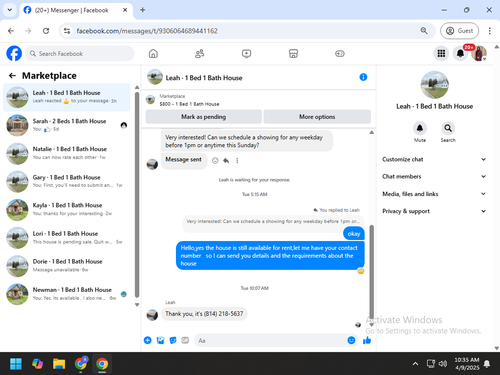
Task: Expand Media, files and links section
Action: [x=434, y=194]
